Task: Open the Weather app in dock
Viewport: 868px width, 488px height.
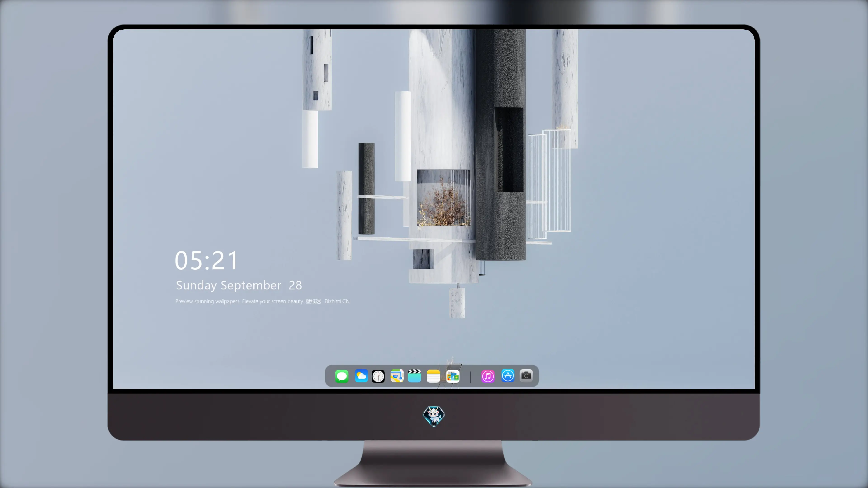Action: (361, 376)
